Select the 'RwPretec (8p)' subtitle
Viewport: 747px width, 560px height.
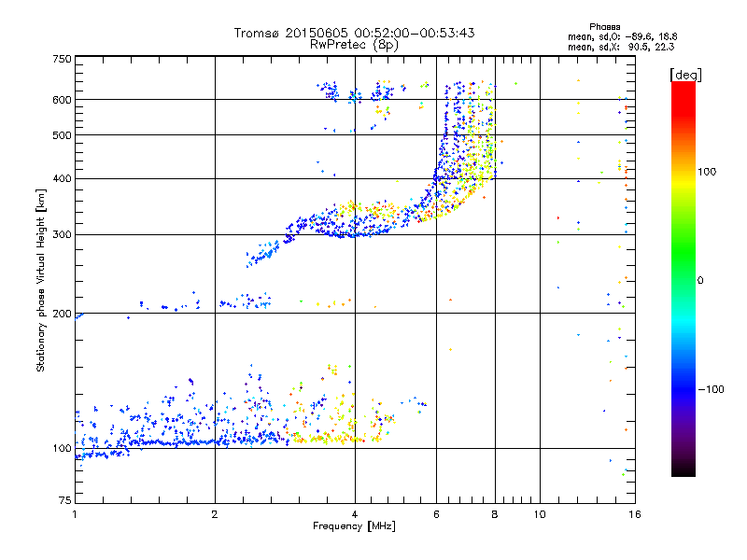tap(354, 45)
